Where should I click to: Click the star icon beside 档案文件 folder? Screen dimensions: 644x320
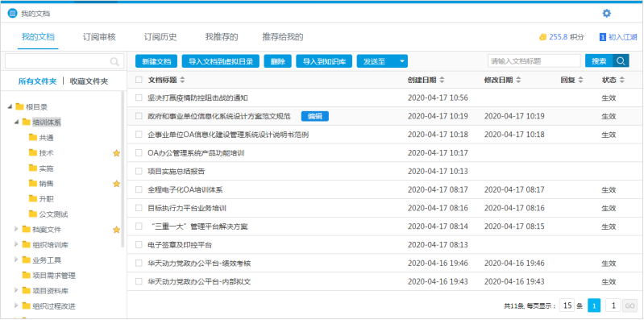click(116, 230)
